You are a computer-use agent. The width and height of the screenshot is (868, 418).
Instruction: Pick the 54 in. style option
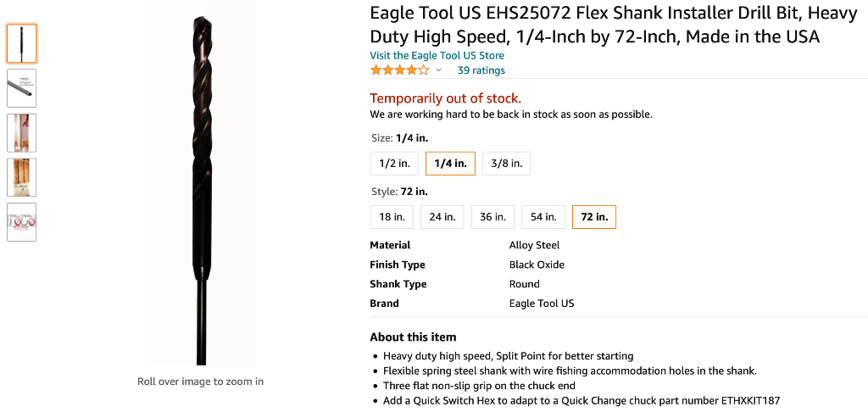(543, 217)
